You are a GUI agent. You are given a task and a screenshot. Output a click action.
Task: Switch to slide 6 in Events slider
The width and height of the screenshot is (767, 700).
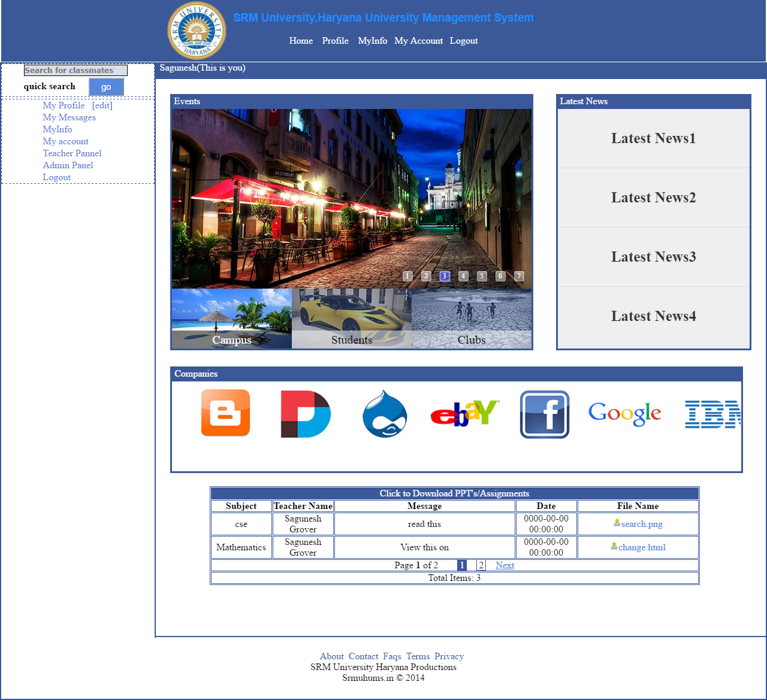point(500,276)
